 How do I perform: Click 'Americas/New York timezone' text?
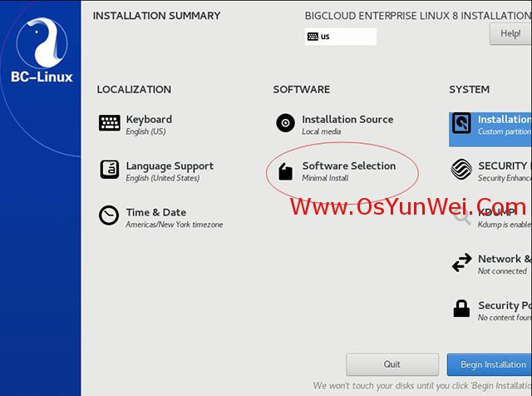[175, 225]
